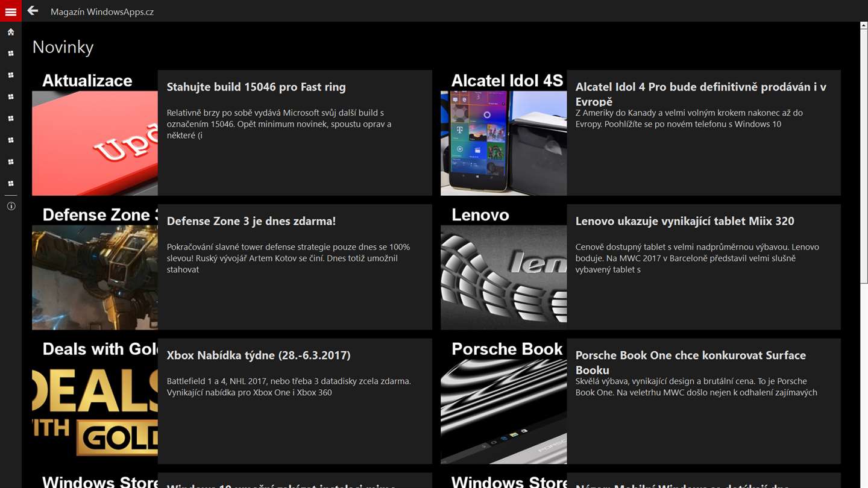Open the Porsche Book laptop thumbnail
The height and width of the screenshot is (488, 868).
point(503,412)
